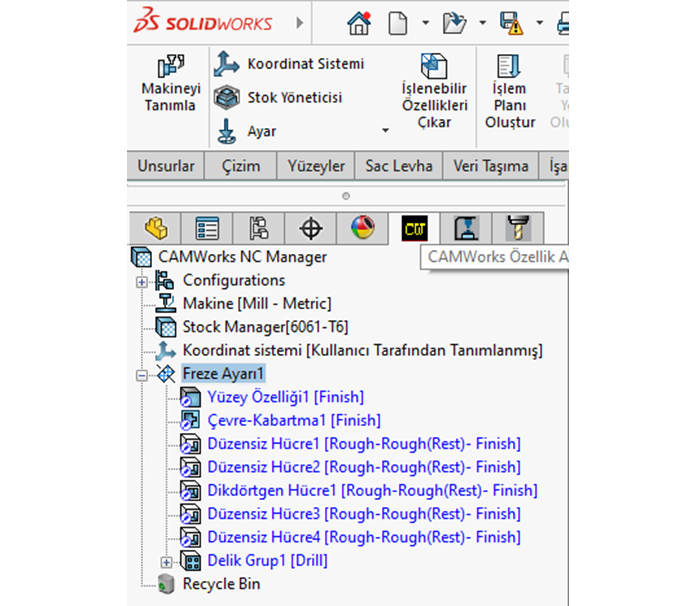Switch to the Sac Levha tab
The height and width of the screenshot is (606, 696).
point(397,166)
